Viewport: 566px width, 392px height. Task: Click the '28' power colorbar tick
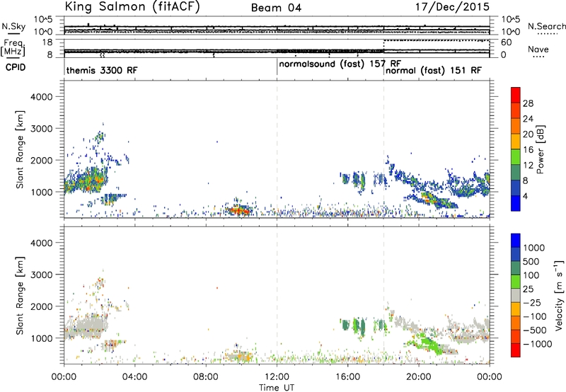pyautogui.click(x=528, y=103)
